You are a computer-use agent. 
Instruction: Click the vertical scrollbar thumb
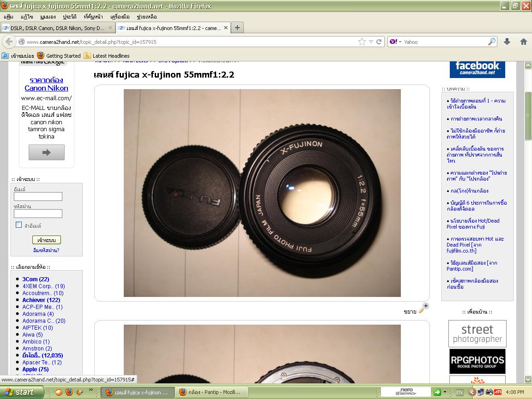tap(528, 116)
